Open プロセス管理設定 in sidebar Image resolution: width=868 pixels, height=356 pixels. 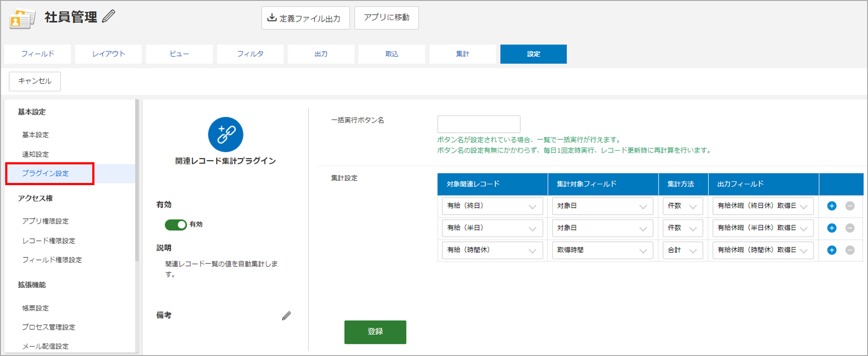point(49,327)
